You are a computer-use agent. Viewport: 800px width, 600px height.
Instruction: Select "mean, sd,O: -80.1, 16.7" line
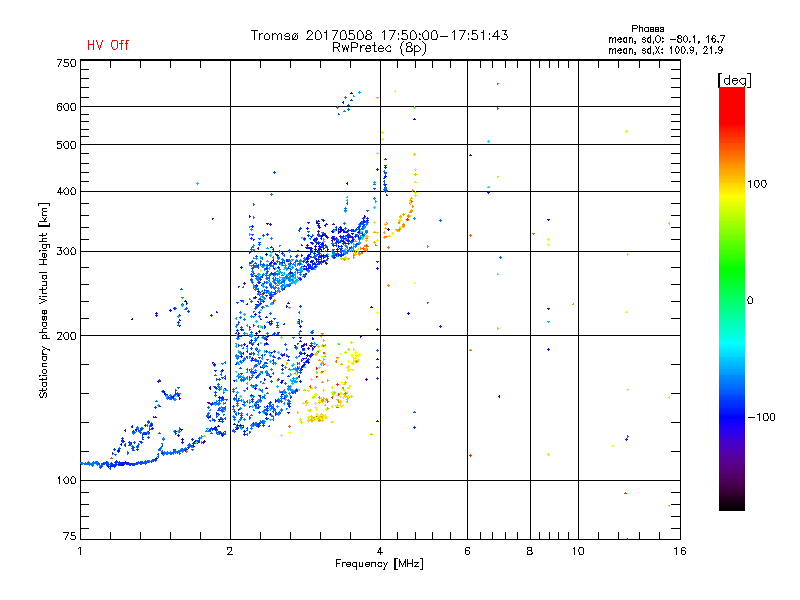[x=666, y=39]
